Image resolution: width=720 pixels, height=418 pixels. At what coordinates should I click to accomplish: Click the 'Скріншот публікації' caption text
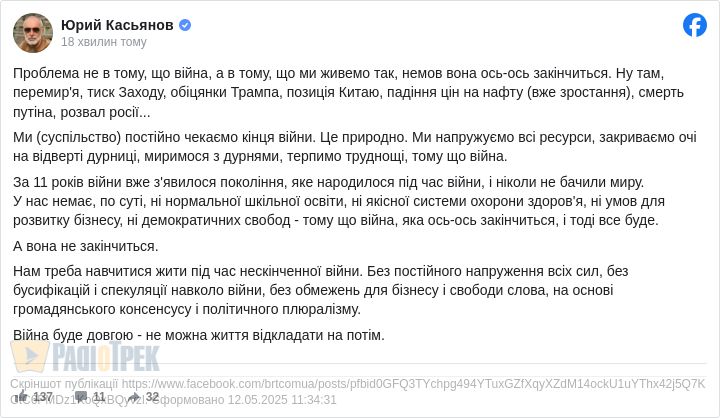(x=64, y=384)
